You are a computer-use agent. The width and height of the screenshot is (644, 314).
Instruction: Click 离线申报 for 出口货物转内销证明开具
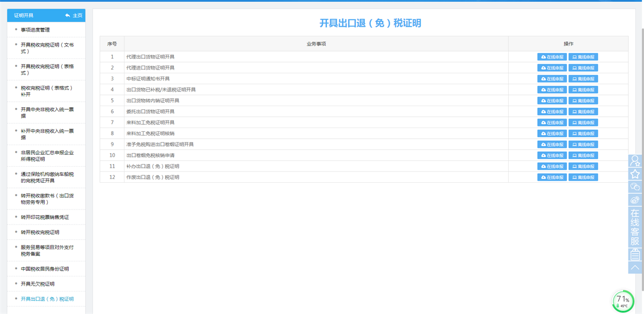tap(583, 101)
